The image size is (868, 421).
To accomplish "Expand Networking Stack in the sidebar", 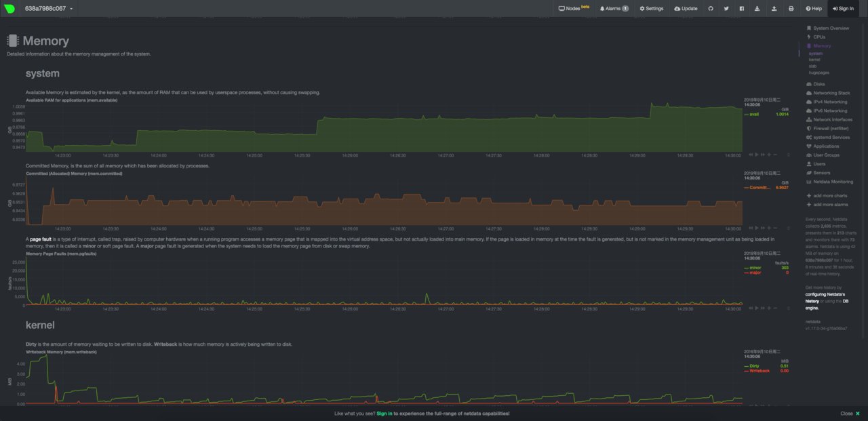I will 828,93.
